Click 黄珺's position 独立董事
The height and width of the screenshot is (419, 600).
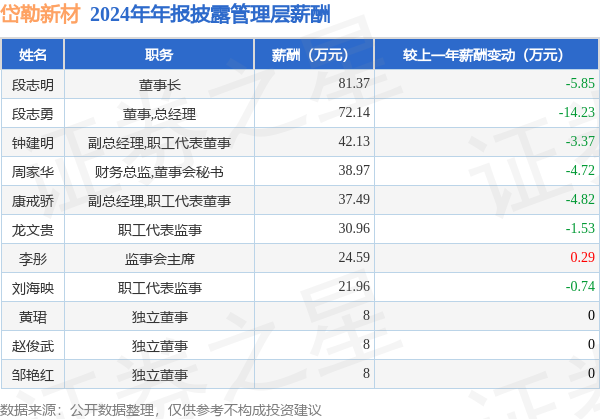(x=160, y=317)
